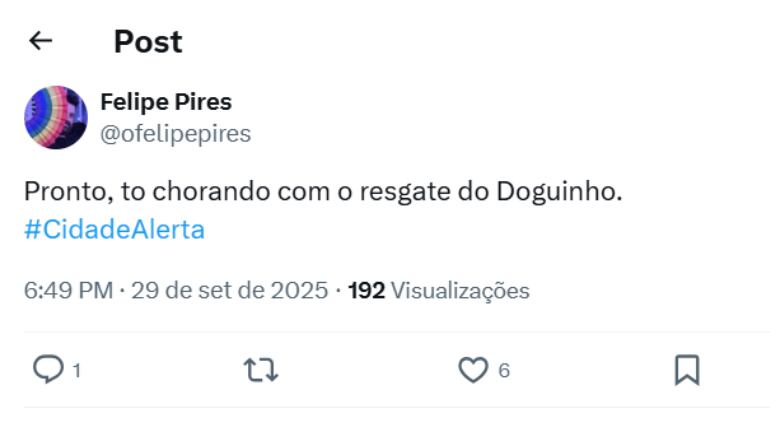Click the reply speech bubble icon
This screenshot has height=432, width=770.
48,370
